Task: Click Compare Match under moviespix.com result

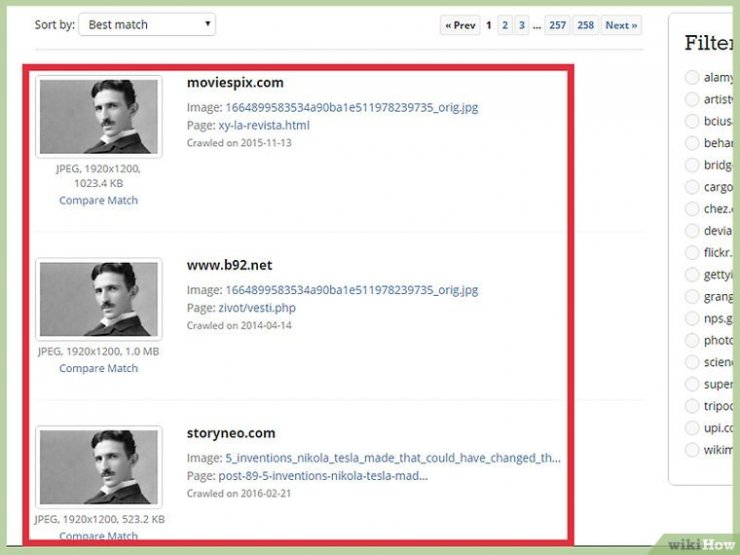Action: coord(99,201)
